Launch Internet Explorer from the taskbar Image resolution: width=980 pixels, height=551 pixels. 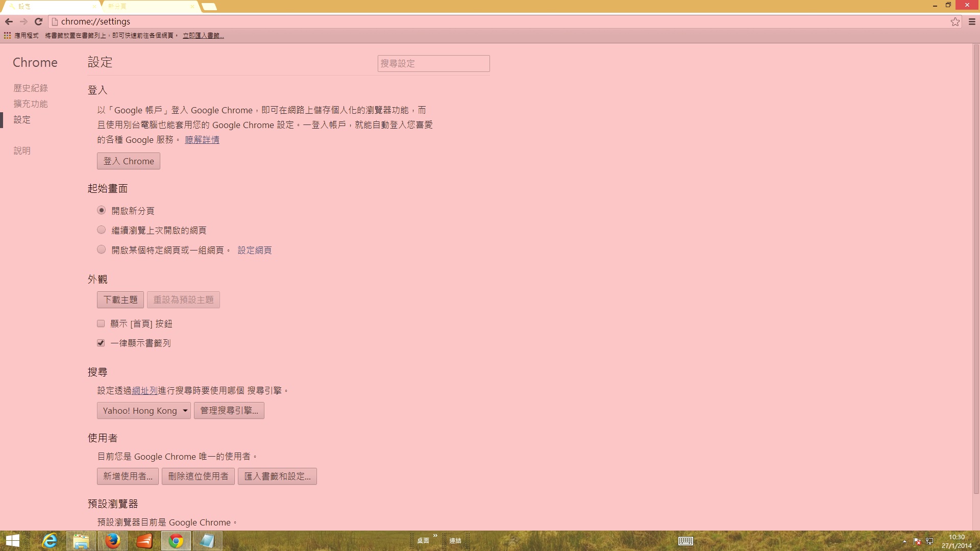tap(50, 541)
